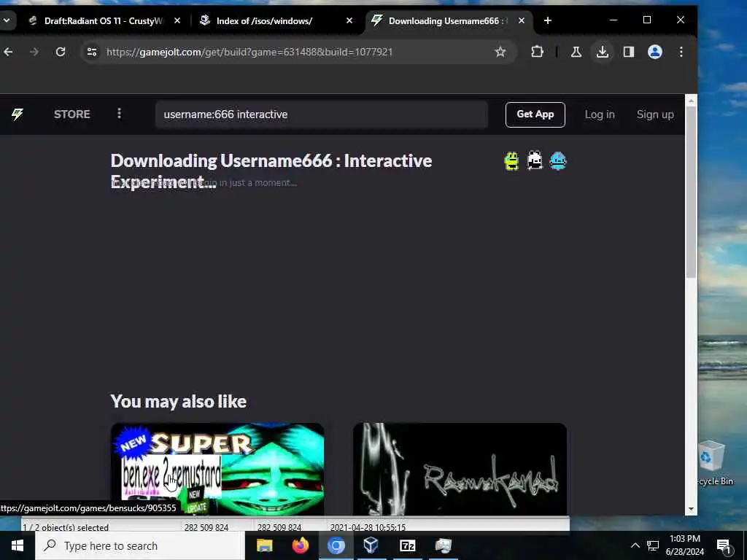The height and width of the screenshot is (560, 747).
Task: Click the green pixel character avatar
Action: (x=511, y=161)
